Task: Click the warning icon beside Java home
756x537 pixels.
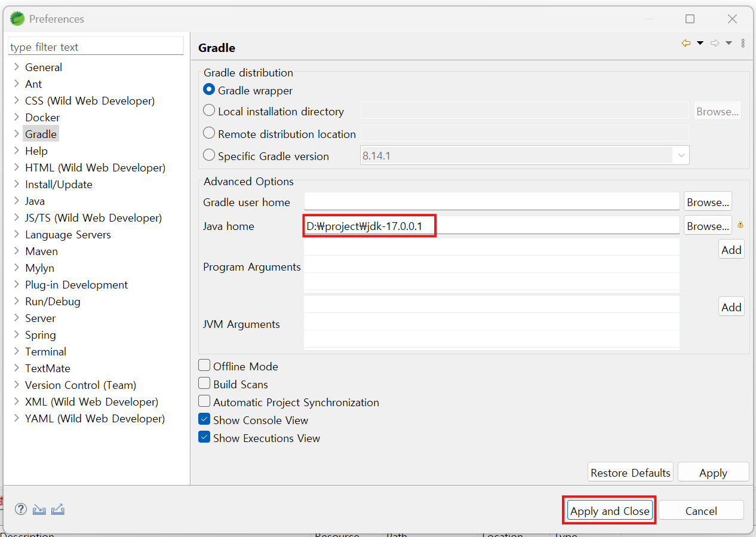Action: coord(740,225)
